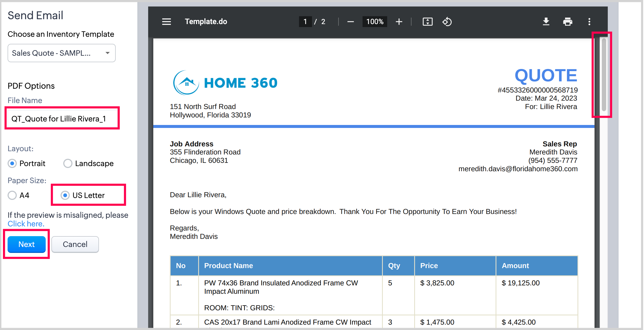This screenshot has width=644, height=330.
Task: Expand the Inventory Template dropdown
Action: 62,53
